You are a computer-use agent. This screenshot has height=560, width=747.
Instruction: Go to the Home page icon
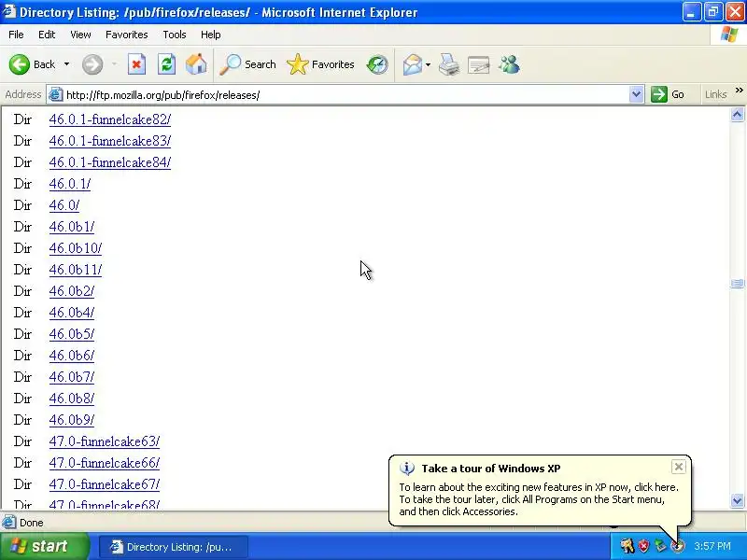pyautogui.click(x=196, y=64)
